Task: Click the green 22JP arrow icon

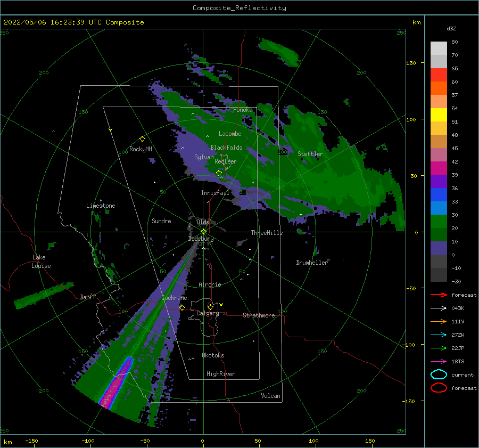Action: 439,348
